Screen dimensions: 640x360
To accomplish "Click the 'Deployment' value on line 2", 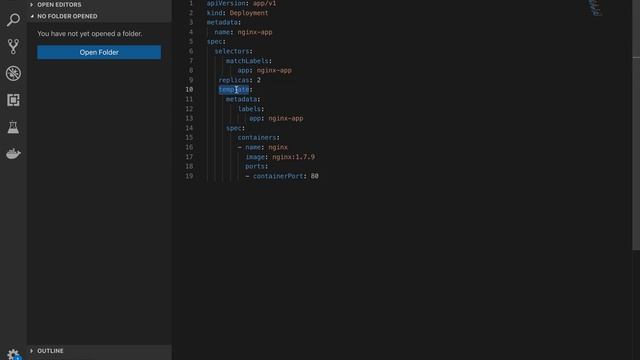I will 249,13.
